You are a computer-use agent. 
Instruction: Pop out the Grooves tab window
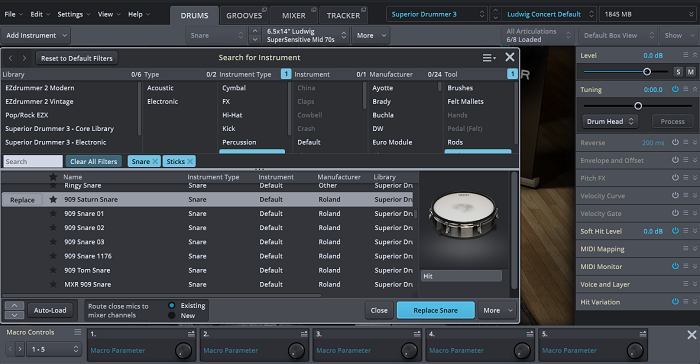pos(264,9)
